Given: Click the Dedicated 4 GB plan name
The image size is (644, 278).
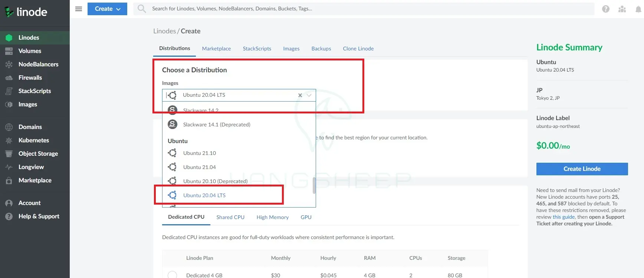Looking at the screenshot, I should [x=204, y=275].
